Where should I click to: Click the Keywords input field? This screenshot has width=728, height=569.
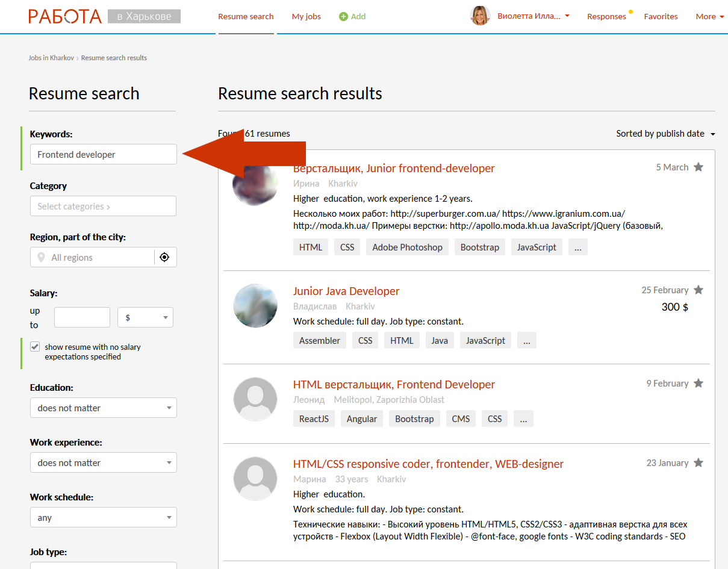tap(103, 155)
